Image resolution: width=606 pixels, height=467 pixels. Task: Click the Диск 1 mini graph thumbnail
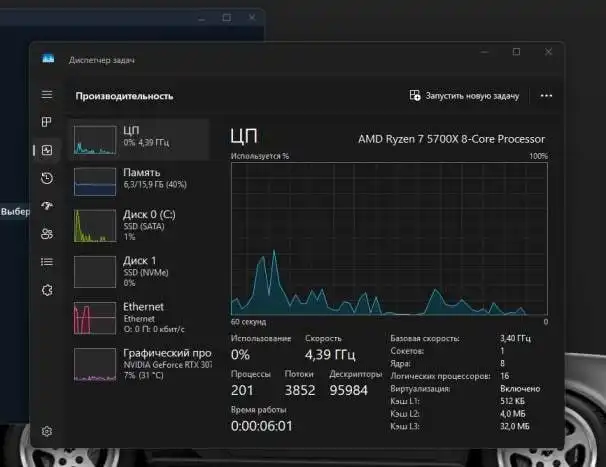pos(95,272)
